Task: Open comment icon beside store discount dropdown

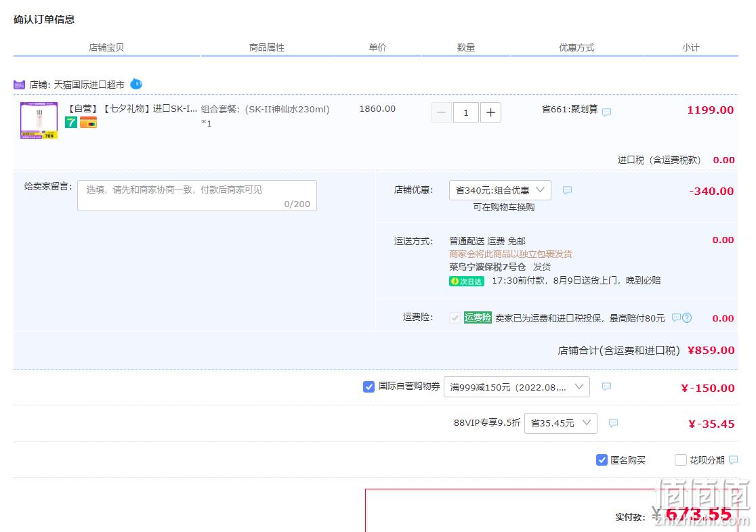Action: click(567, 190)
